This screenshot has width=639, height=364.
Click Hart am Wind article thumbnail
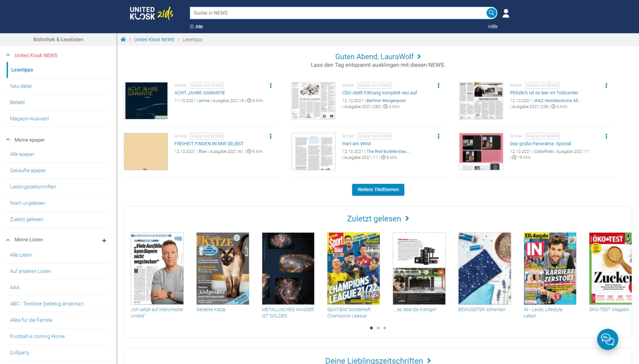point(313,151)
